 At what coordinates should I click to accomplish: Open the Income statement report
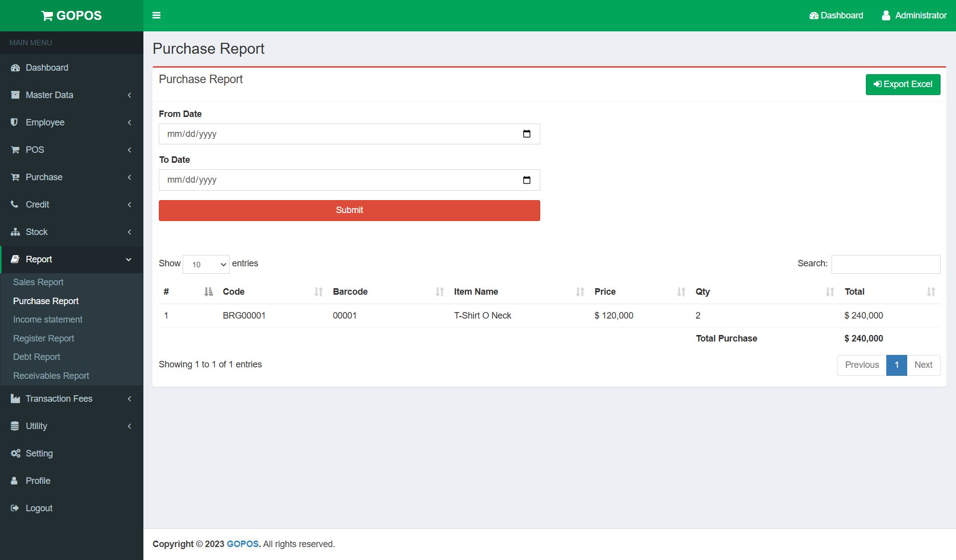[48, 320]
